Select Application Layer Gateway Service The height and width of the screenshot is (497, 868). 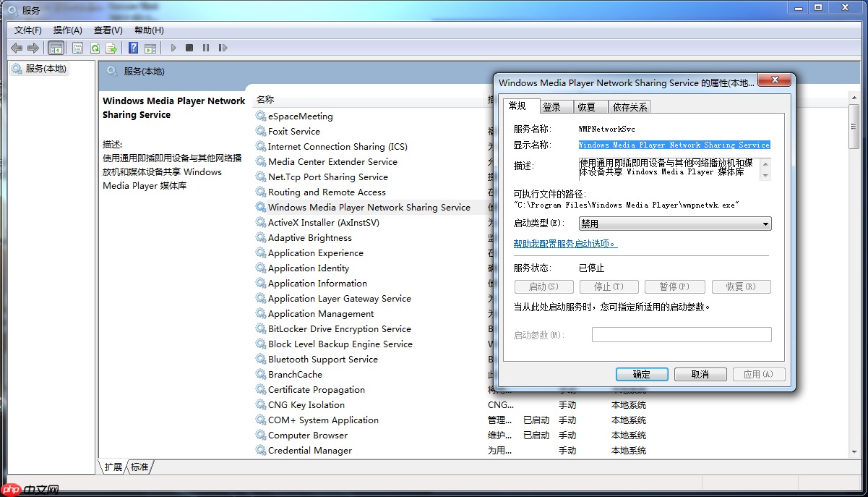click(x=340, y=298)
